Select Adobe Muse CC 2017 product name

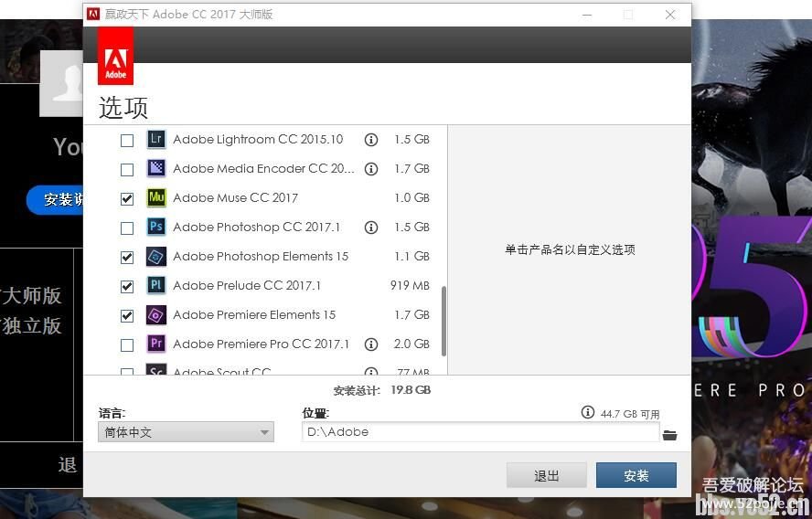point(236,197)
